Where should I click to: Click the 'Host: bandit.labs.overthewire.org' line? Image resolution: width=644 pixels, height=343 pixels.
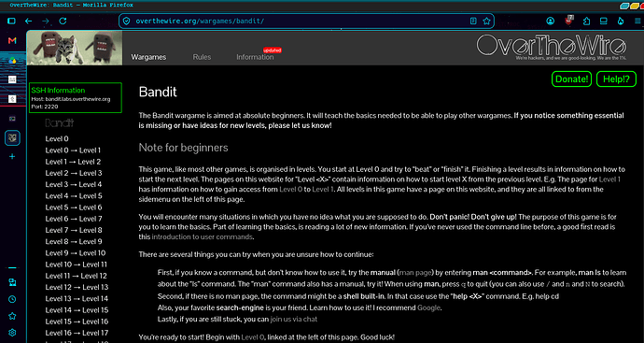pos(71,99)
